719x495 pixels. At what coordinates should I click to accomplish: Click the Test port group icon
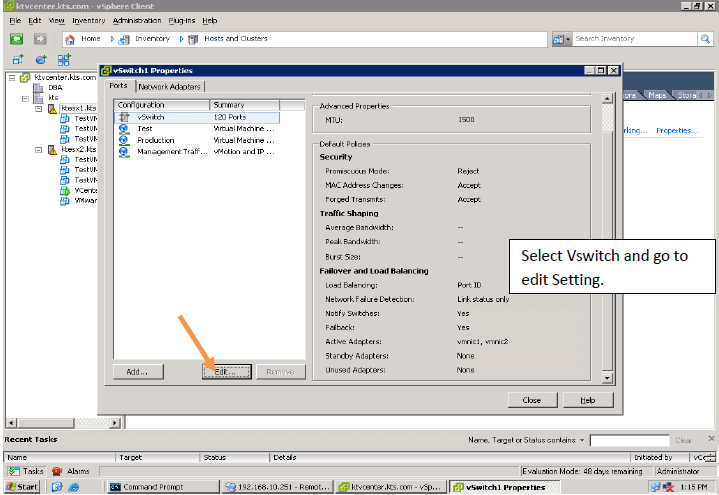coord(124,129)
